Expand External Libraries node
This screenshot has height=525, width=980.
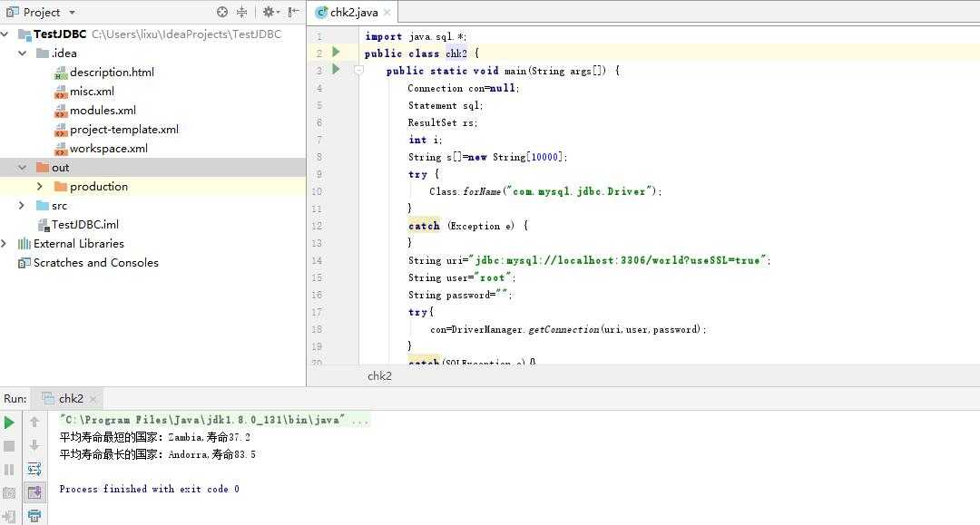click(5, 244)
